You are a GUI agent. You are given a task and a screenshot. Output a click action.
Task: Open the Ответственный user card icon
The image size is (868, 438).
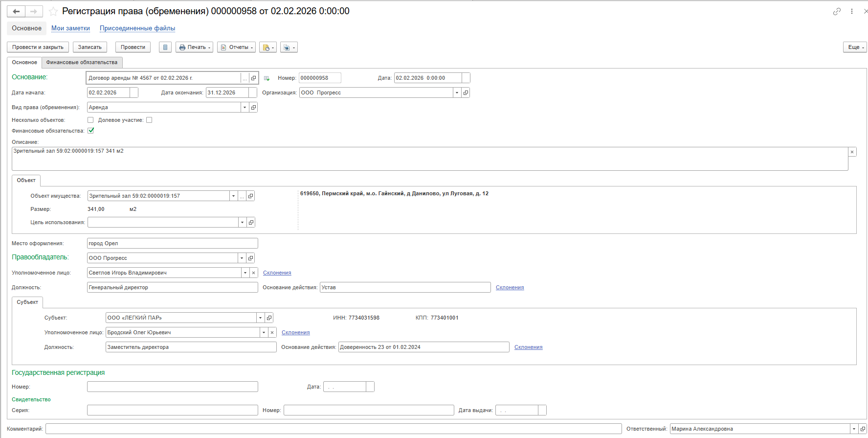(x=863, y=429)
